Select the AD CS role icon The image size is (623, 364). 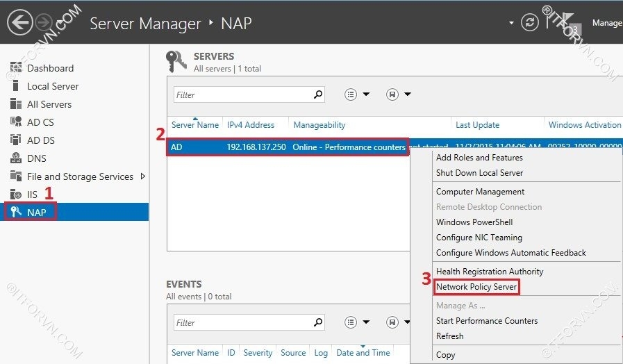(x=15, y=122)
